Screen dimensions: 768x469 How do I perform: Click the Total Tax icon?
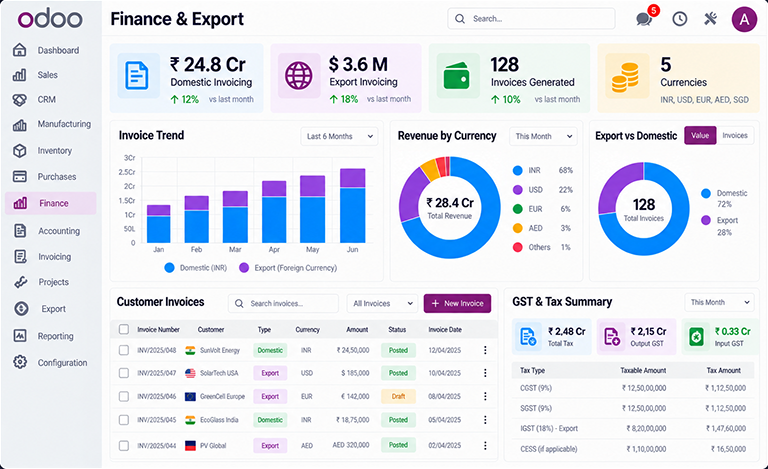pos(528,336)
